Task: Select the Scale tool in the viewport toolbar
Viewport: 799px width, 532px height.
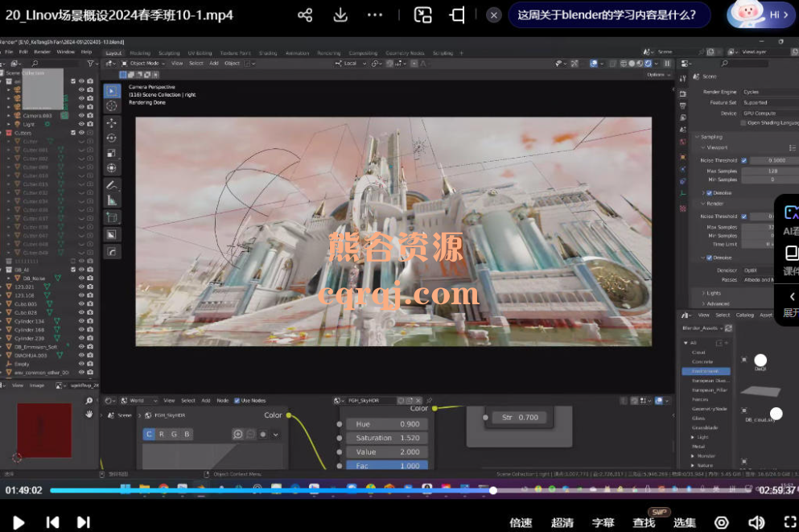Action: pos(112,153)
